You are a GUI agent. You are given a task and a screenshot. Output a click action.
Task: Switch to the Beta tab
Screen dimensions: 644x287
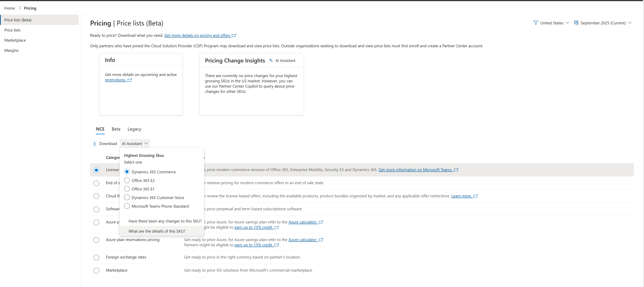click(x=116, y=129)
